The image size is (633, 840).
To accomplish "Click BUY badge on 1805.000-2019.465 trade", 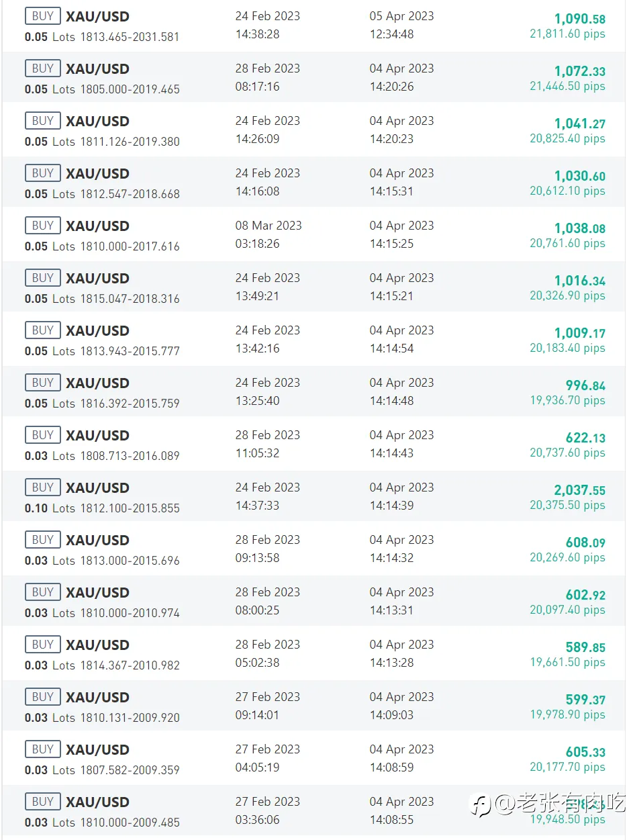I will (42, 68).
